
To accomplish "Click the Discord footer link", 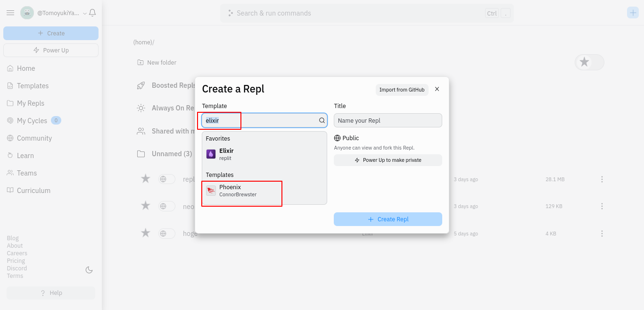I will [x=17, y=268].
